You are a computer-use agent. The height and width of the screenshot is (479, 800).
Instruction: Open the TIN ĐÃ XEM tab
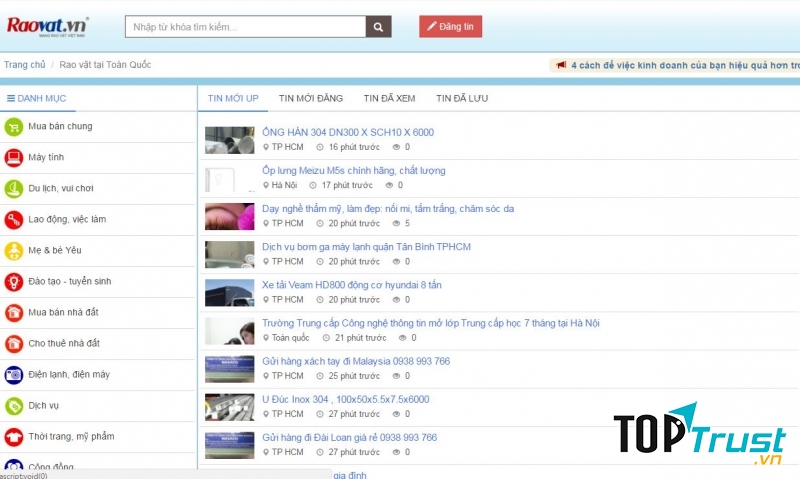389,98
